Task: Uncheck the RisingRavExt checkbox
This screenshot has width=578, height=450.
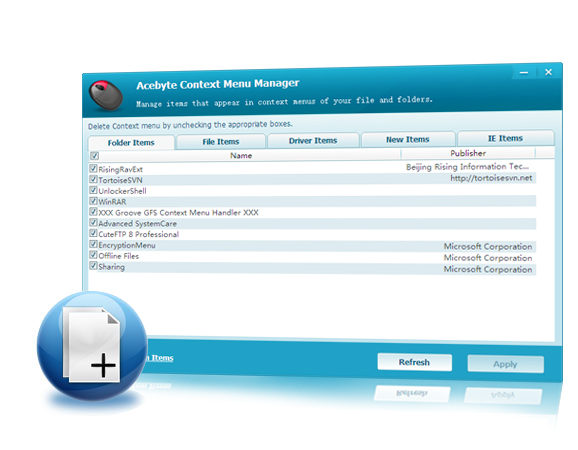Action: [93, 169]
